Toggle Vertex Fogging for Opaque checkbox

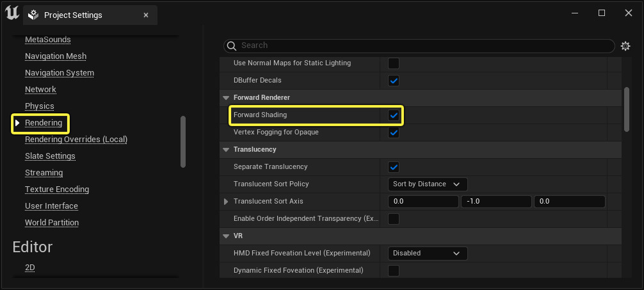point(394,133)
